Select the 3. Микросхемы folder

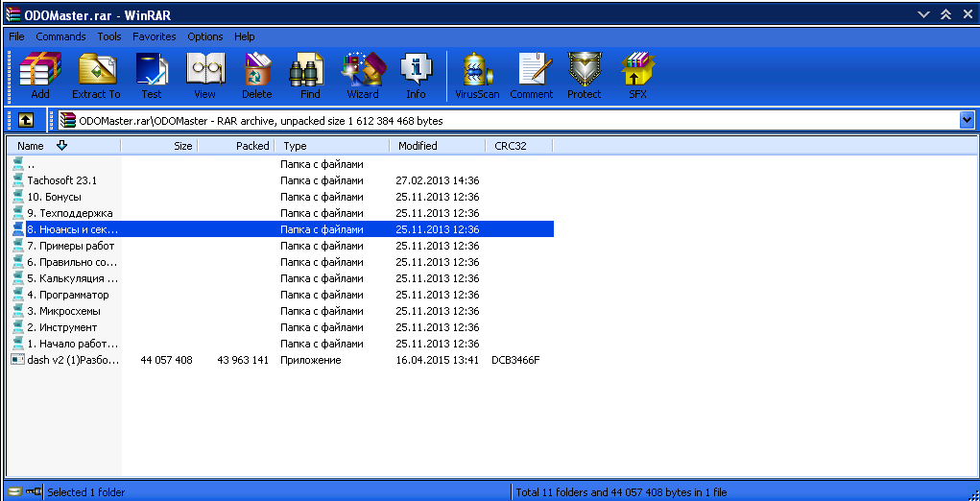63,310
